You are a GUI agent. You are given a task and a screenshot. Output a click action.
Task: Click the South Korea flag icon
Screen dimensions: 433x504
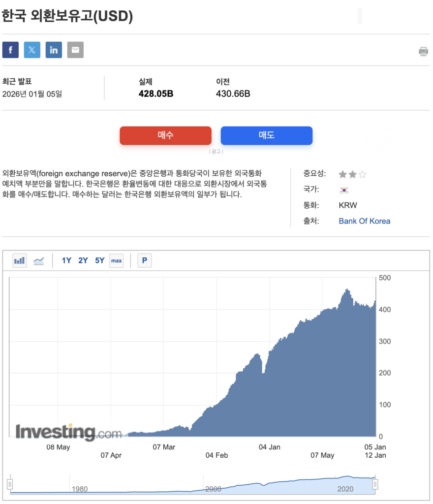[344, 190]
